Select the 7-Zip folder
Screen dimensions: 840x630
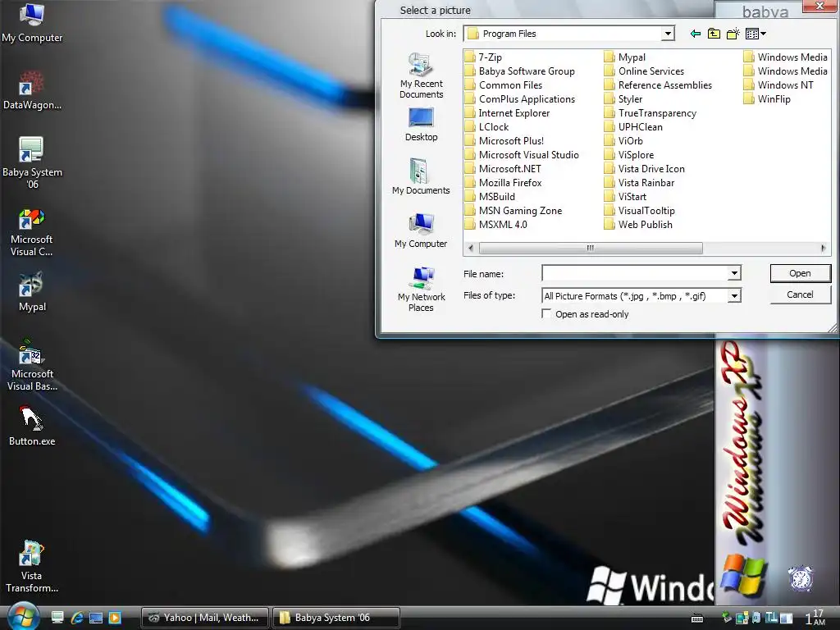(x=483, y=57)
